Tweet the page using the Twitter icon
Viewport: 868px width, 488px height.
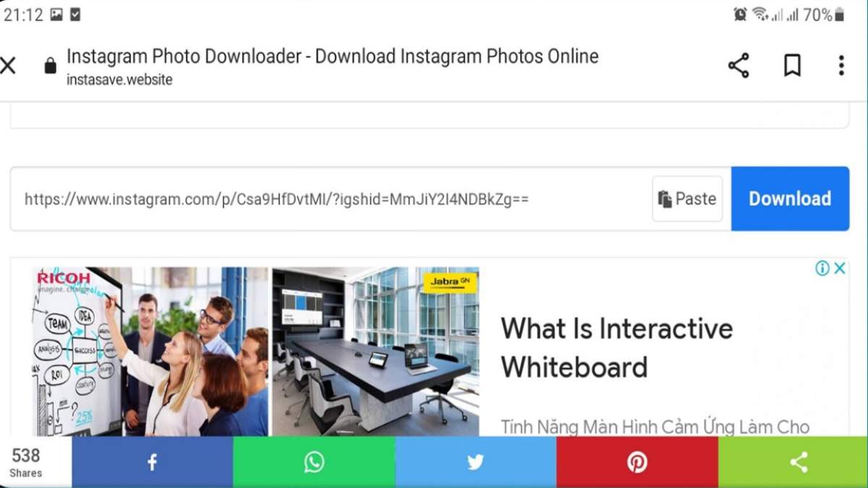(475, 461)
